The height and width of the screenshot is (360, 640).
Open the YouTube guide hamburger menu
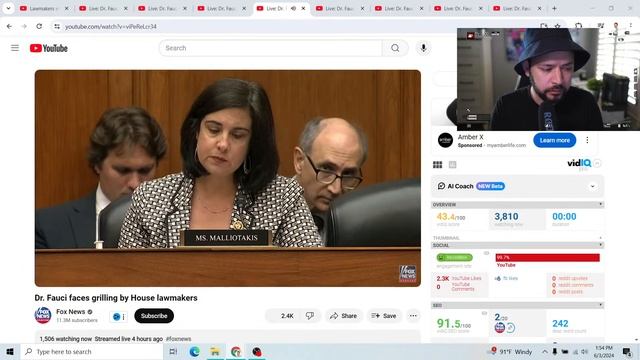[x=15, y=48]
